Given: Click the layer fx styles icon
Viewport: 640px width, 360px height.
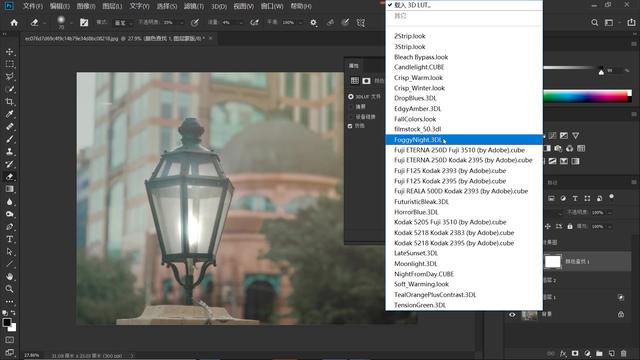Looking at the screenshot, I should (x=563, y=353).
